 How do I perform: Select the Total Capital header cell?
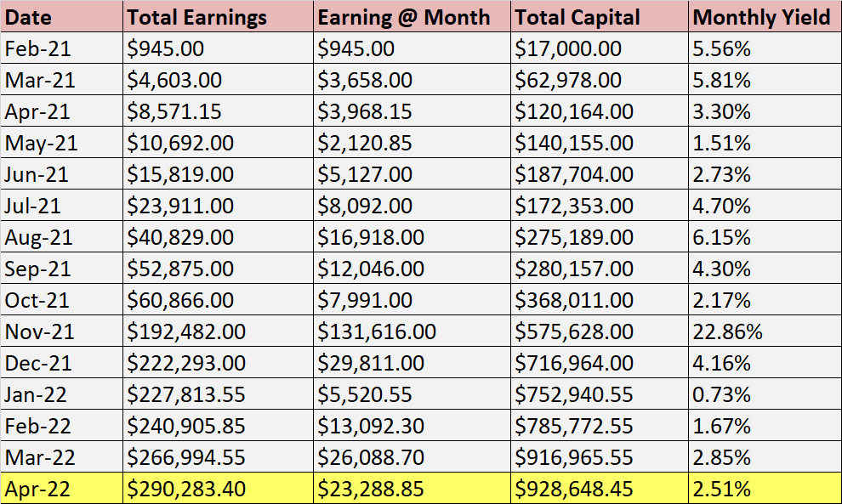pos(600,18)
